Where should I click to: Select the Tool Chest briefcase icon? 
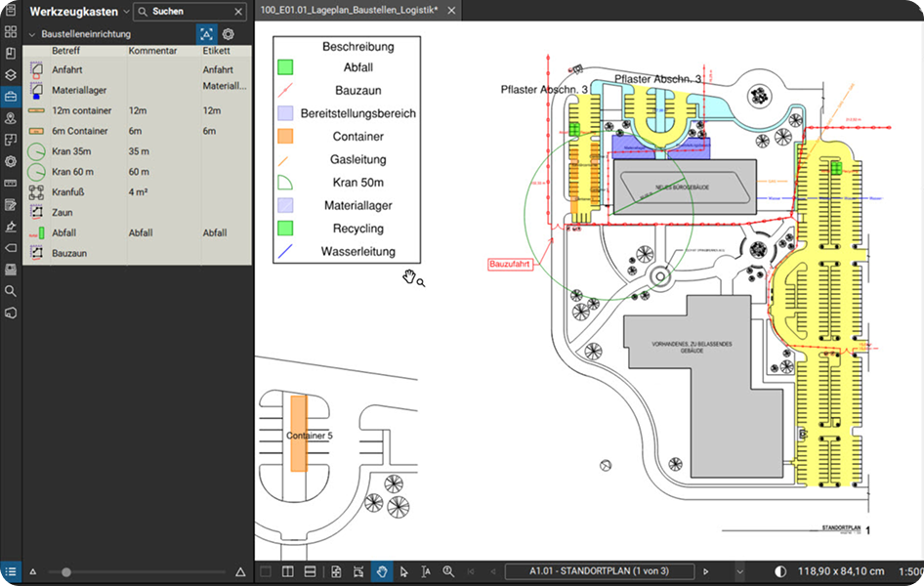click(x=11, y=97)
